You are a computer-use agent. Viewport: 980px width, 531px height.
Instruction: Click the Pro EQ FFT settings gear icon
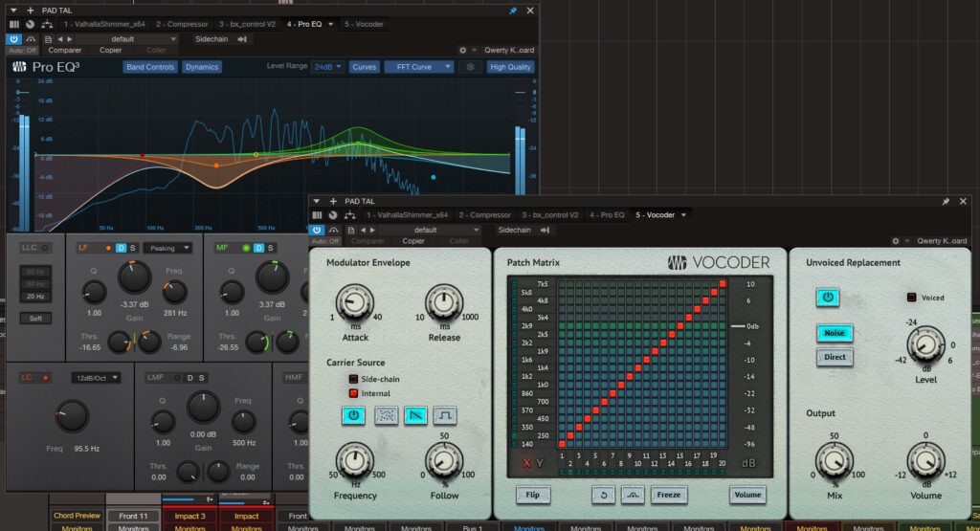click(470, 67)
